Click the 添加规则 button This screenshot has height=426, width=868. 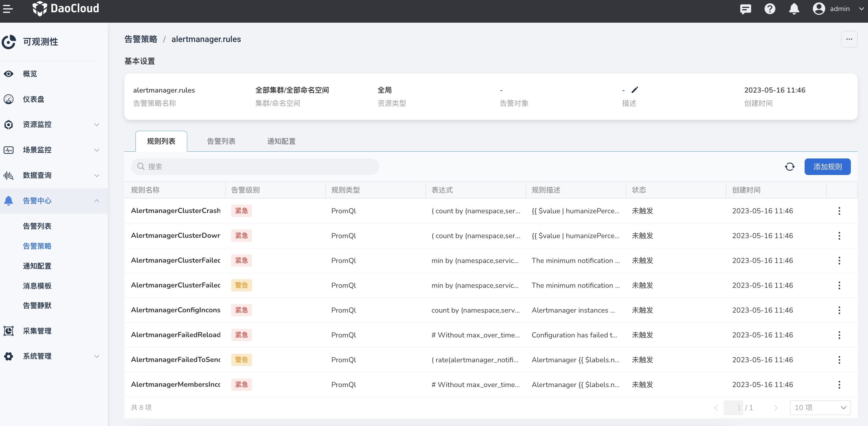point(827,167)
